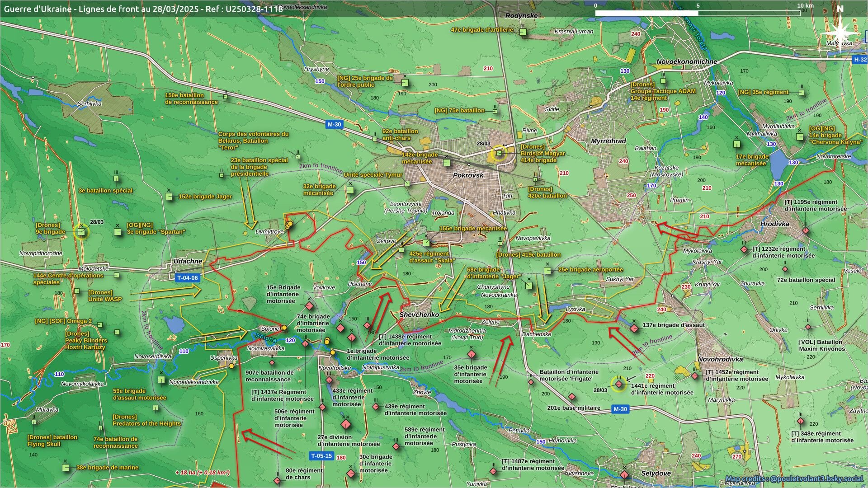Click the T-04-06 road shield at Udachne

click(187, 278)
